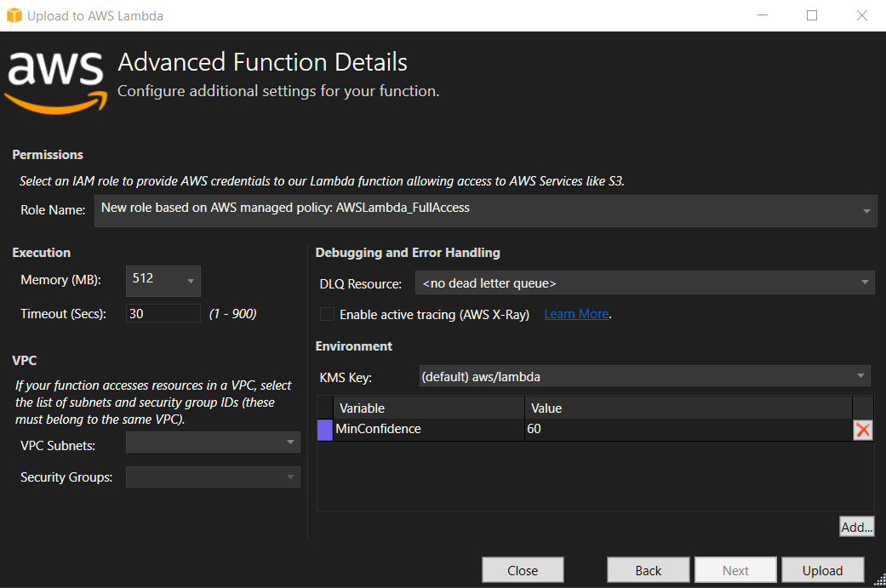Expand the Security Groups selector
Viewport: 886px width, 588px height.
coord(290,477)
